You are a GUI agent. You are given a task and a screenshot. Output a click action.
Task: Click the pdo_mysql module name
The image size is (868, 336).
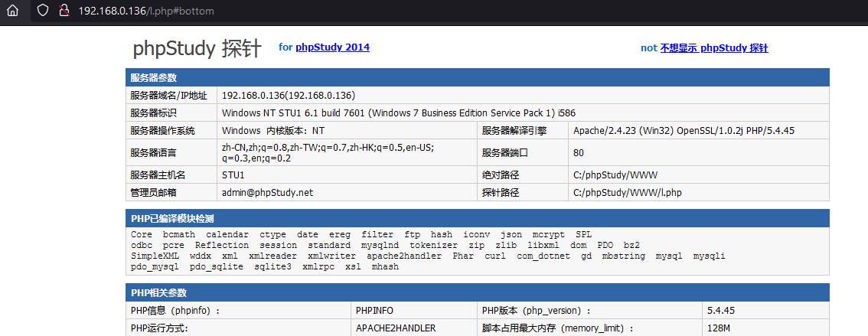(x=155, y=267)
